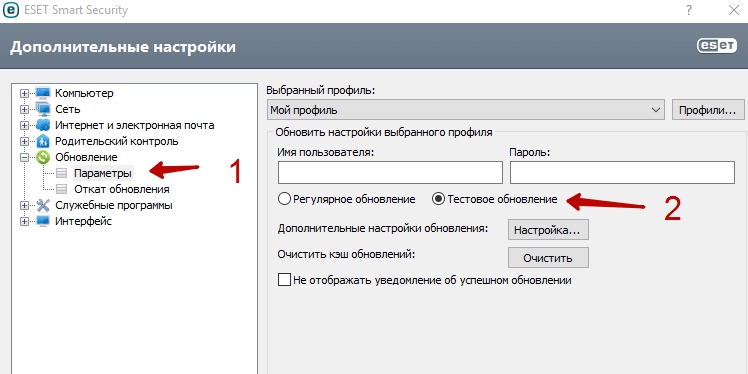Click the Интерфейс monitor icon

click(43, 221)
